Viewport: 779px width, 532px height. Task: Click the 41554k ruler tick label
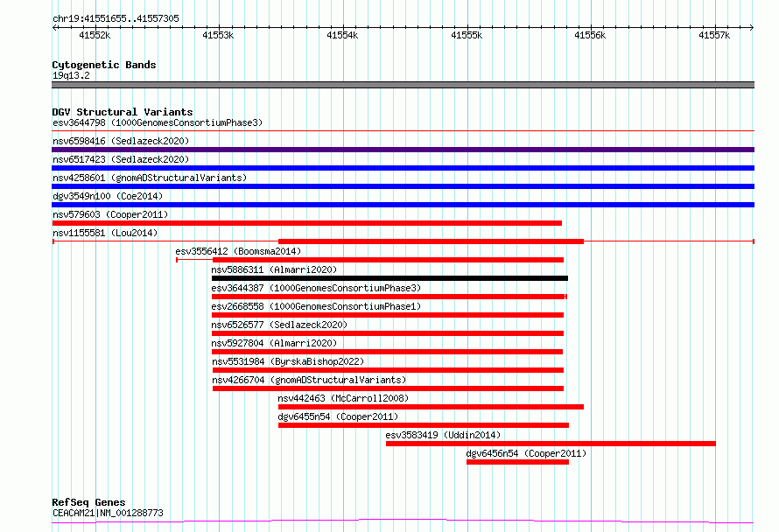click(x=342, y=35)
